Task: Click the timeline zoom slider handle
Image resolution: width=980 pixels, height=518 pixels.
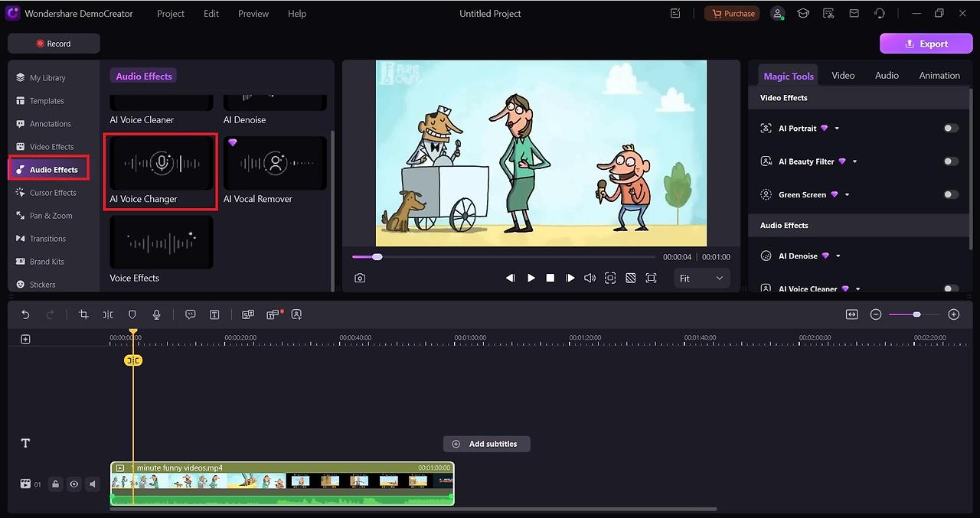Action: pyautogui.click(x=916, y=314)
